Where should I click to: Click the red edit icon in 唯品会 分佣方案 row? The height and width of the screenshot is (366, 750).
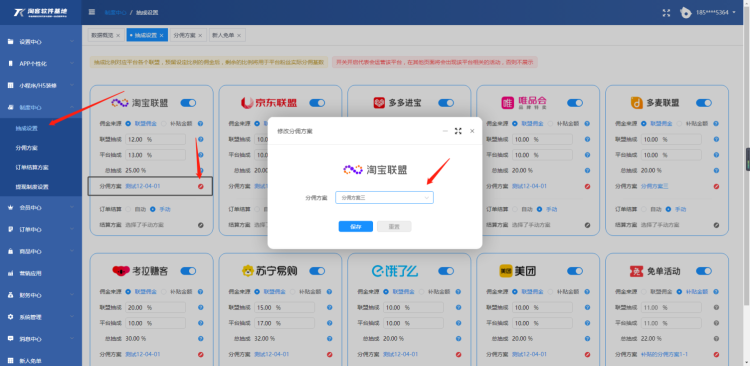[x=587, y=186]
